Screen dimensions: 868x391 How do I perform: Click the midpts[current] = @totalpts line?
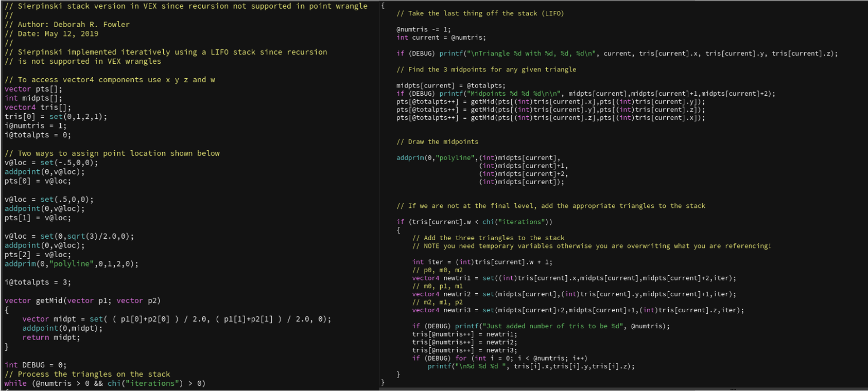pos(450,85)
